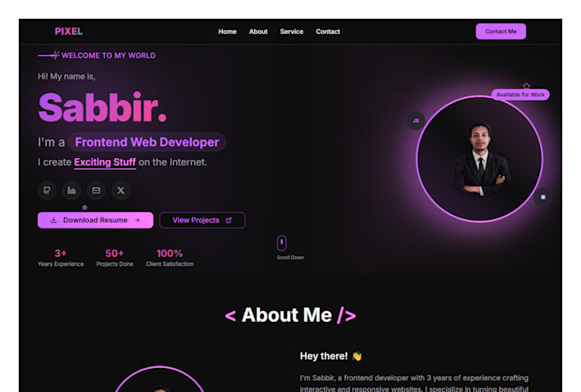
Task: Click the 100% Client Satisfaction stat
Action: click(x=170, y=258)
